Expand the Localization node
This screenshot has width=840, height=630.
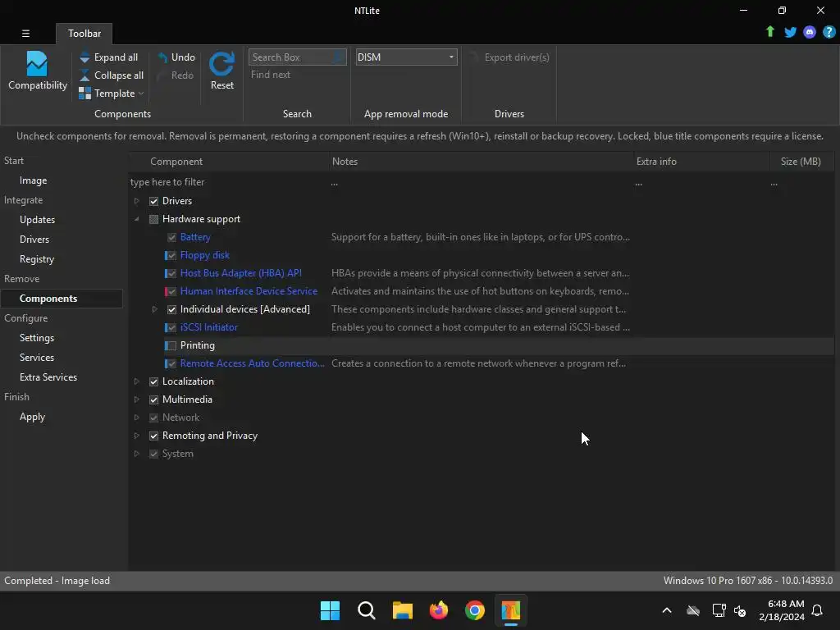click(137, 381)
